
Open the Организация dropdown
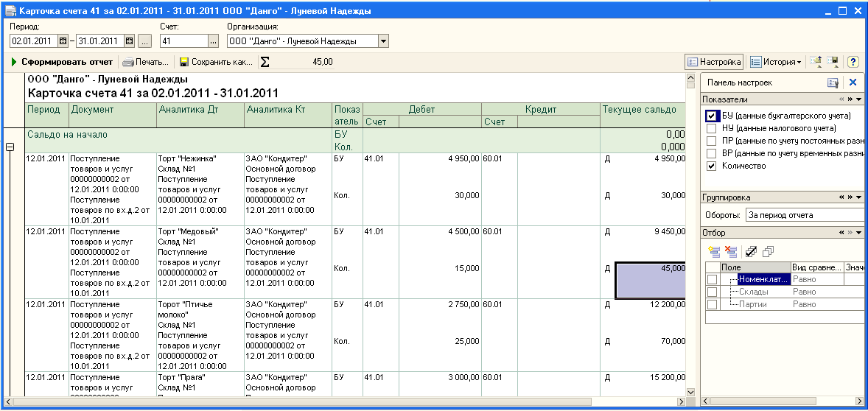pos(383,41)
